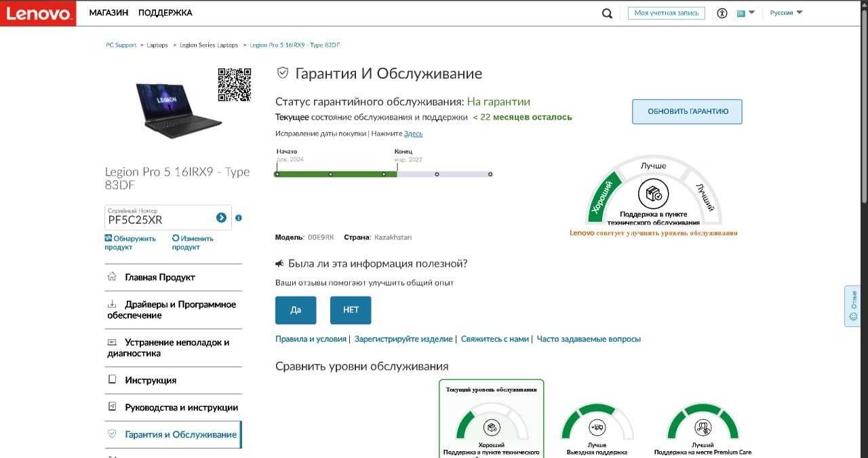Image resolution: width=868 pixels, height=458 pixels.
Task: Click warranty timeline start marker Начато
Action: coord(277,174)
